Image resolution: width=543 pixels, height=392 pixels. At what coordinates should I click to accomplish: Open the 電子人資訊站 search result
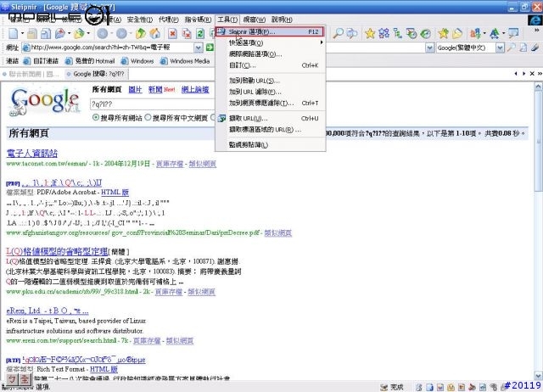point(32,153)
